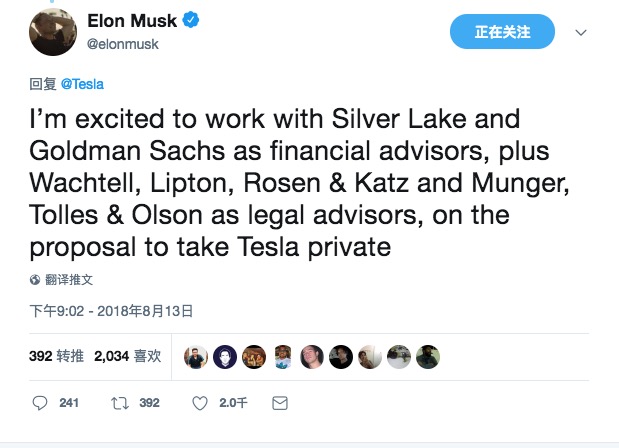Click the first liker avatar thumbnail
Screen dimensions: 619x448
pyautogui.click(x=197, y=357)
